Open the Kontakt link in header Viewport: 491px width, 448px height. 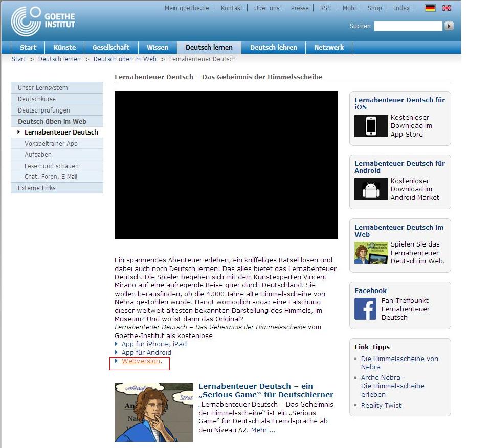232,8
